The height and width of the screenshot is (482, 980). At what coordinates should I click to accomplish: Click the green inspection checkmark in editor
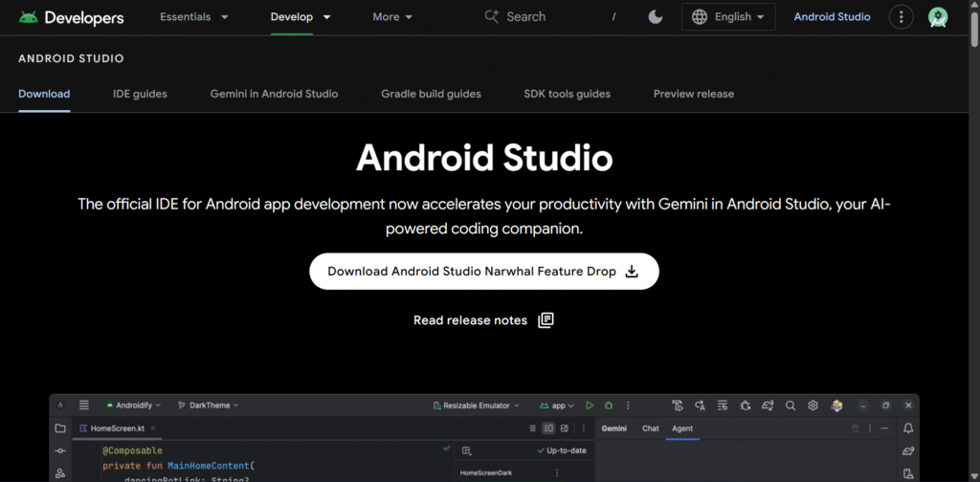tap(446, 449)
